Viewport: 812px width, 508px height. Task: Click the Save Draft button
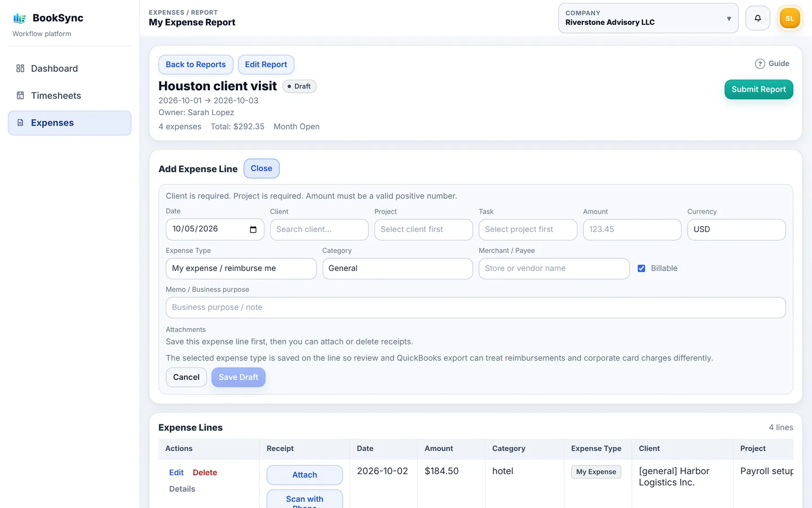tap(238, 377)
